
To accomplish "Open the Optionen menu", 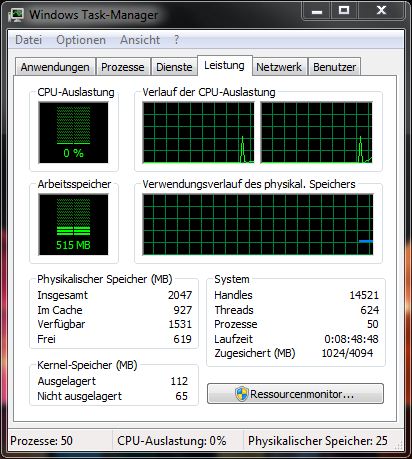I will [81, 40].
